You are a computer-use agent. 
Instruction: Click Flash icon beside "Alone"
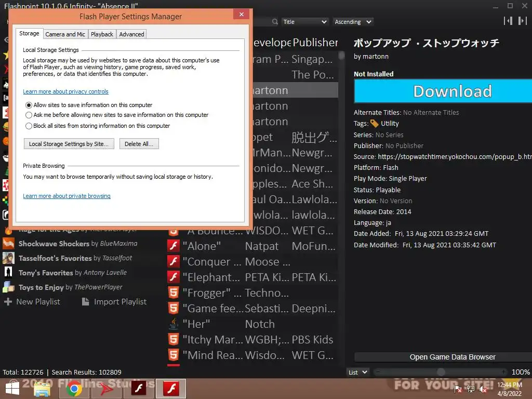pyautogui.click(x=174, y=246)
